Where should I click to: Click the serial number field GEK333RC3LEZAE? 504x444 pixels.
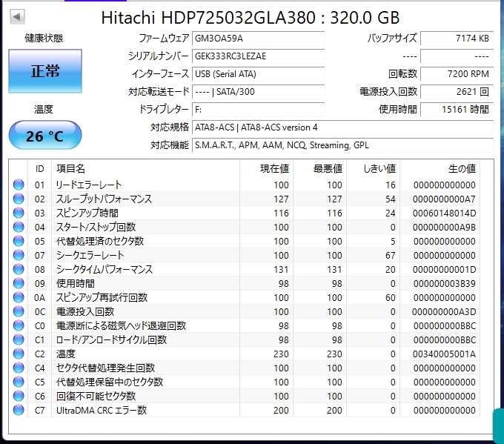(257, 56)
